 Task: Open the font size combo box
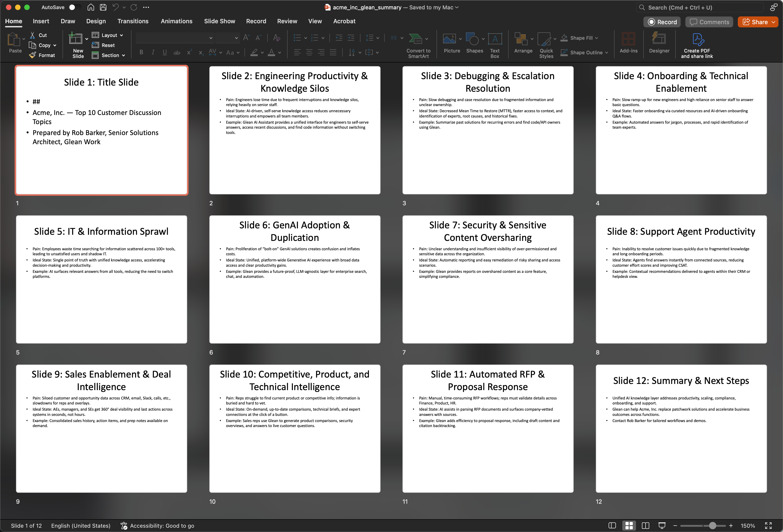tap(227, 38)
